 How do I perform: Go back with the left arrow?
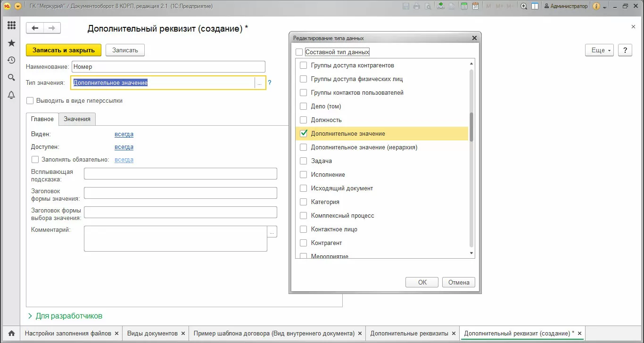coord(35,28)
